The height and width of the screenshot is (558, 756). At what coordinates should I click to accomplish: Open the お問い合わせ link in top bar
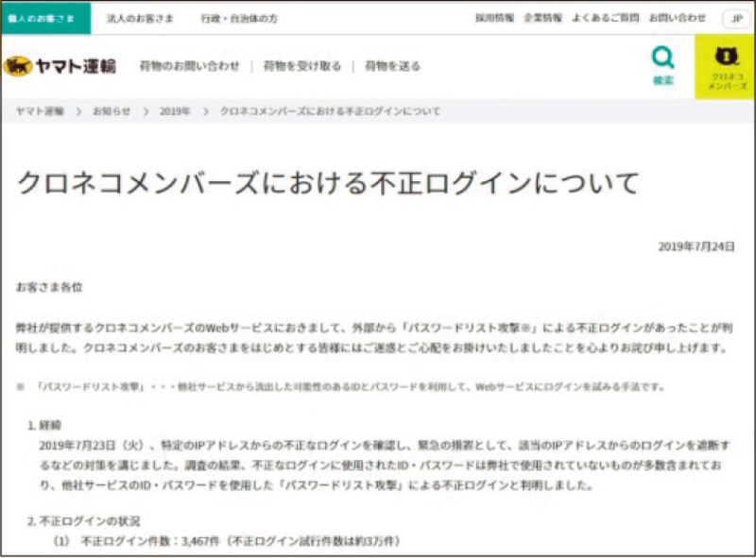(x=679, y=18)
